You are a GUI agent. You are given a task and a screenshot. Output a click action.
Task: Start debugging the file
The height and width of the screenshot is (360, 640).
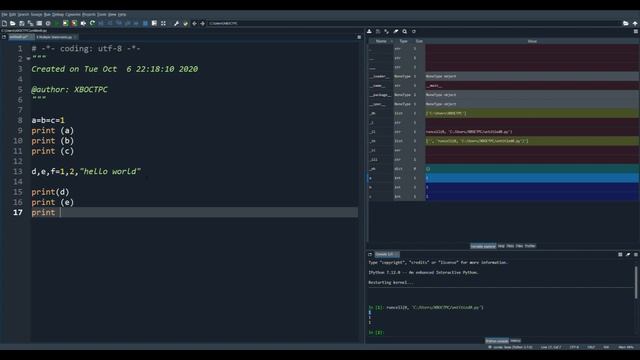(x=101, y=23)
